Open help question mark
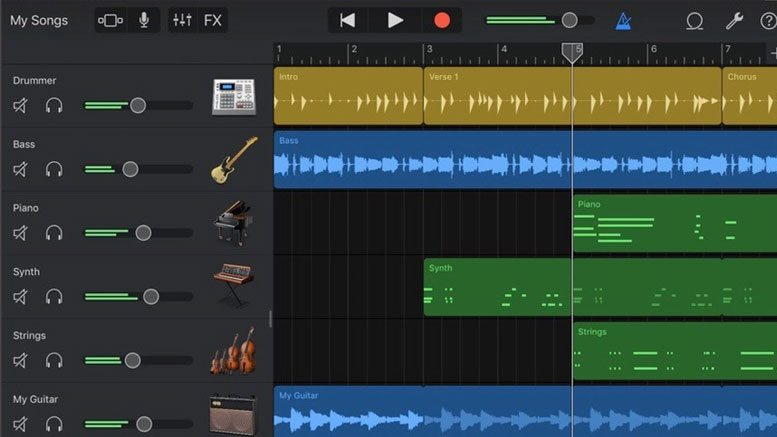The image size is (777, 437). 768,21
